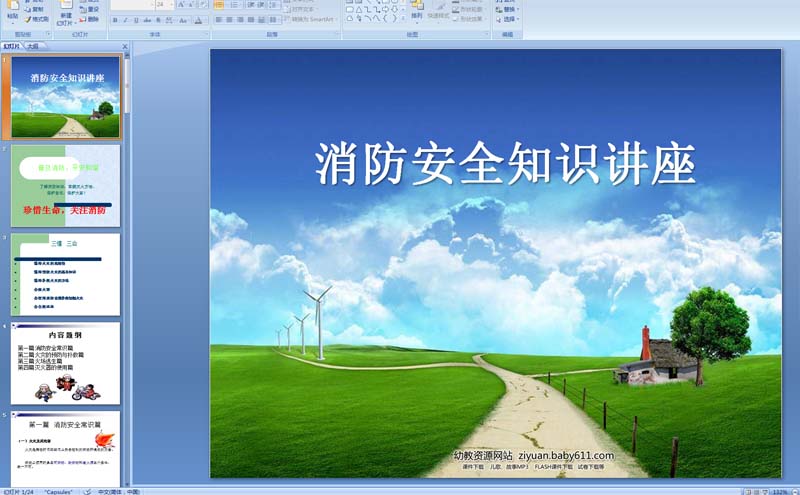
Task: Select the left brace shape in gallery
Action: click(386, 18)
